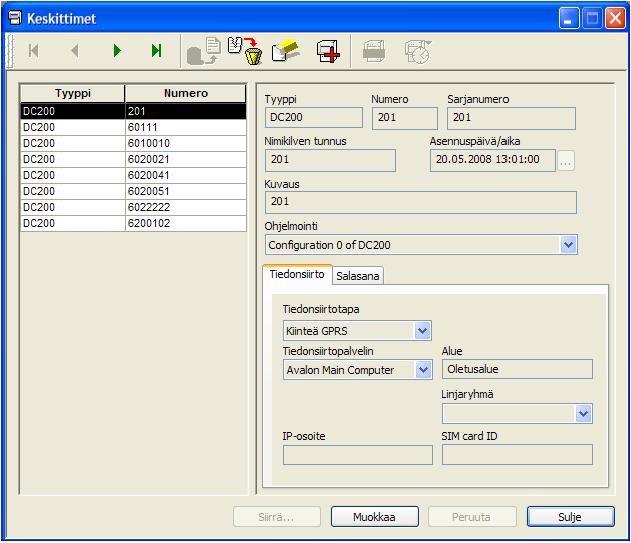Go to next record green arrow
The image size is (631, 543).
click(x=117, y=51)
